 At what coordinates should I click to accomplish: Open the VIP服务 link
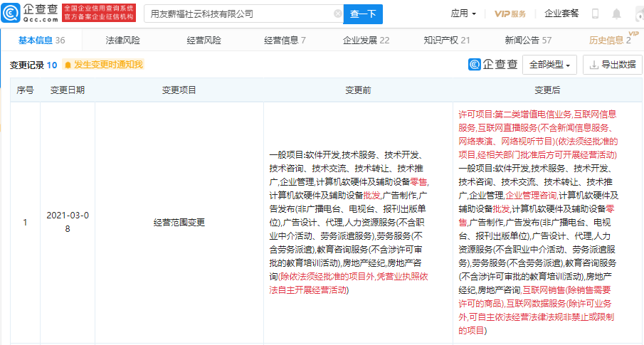coord(510,14)
